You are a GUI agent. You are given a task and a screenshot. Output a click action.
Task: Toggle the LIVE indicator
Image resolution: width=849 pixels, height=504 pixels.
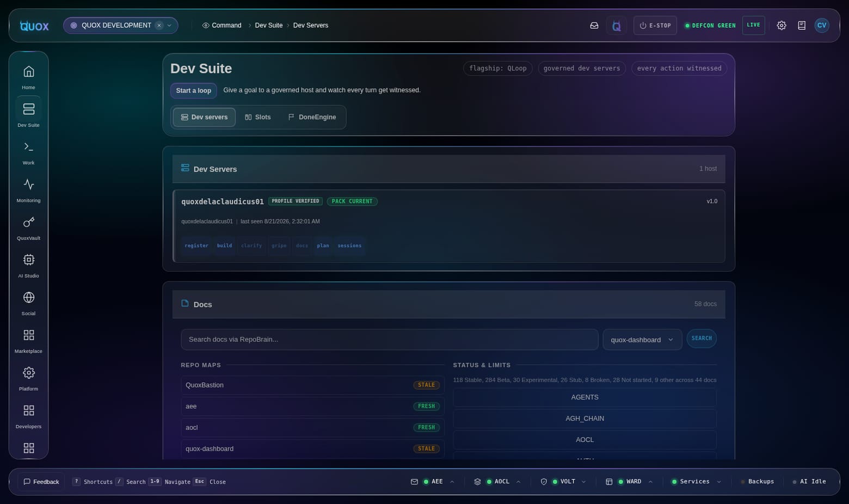coord(753,25)
